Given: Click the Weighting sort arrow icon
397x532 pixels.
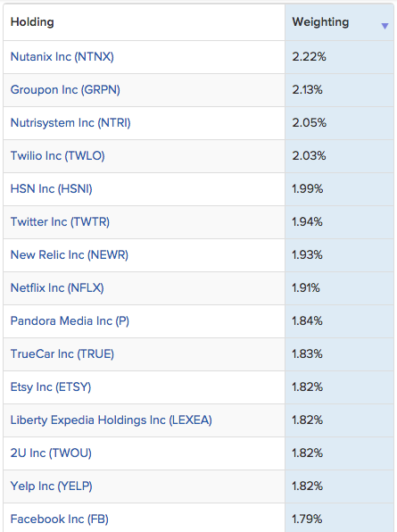Looking at the screenshot, I should [x=385, y=26].
